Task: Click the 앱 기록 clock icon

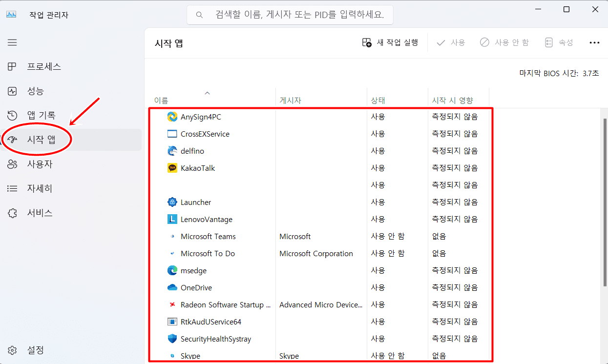Action: click(12, 116)
